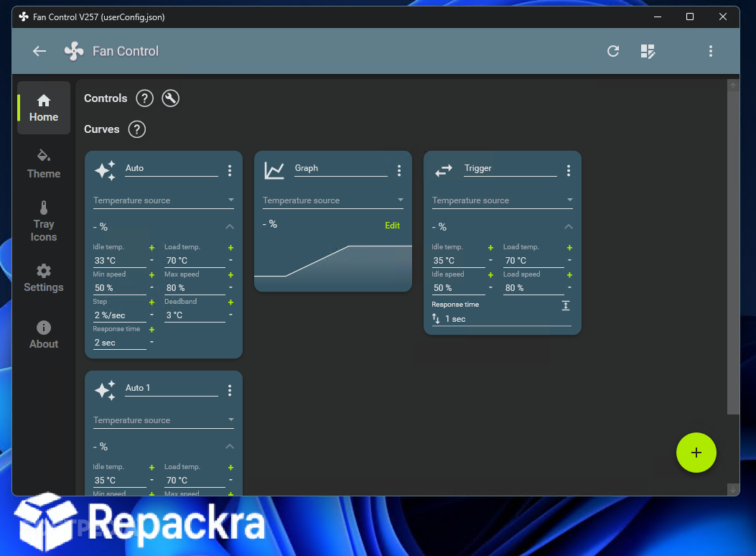The width and height of the screenshot is (756, 556).
Task: Open Auto 1 card Temperature source dropdown
Action: coord(164,420)
